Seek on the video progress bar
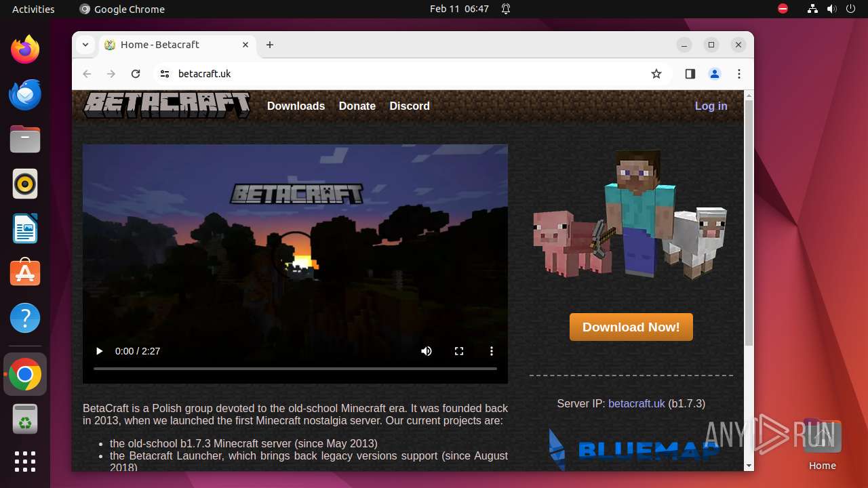The image size is (868, 488). pyautogui.click(x=295, y=369)
